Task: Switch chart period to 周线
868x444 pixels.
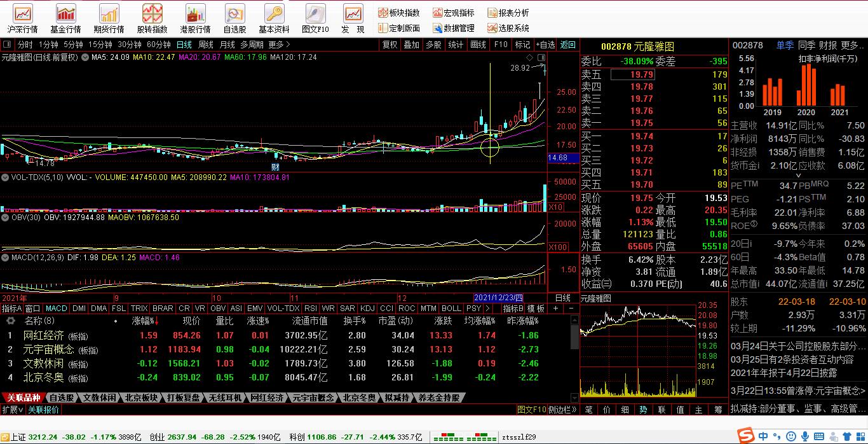Action: (x=206, y=45)
